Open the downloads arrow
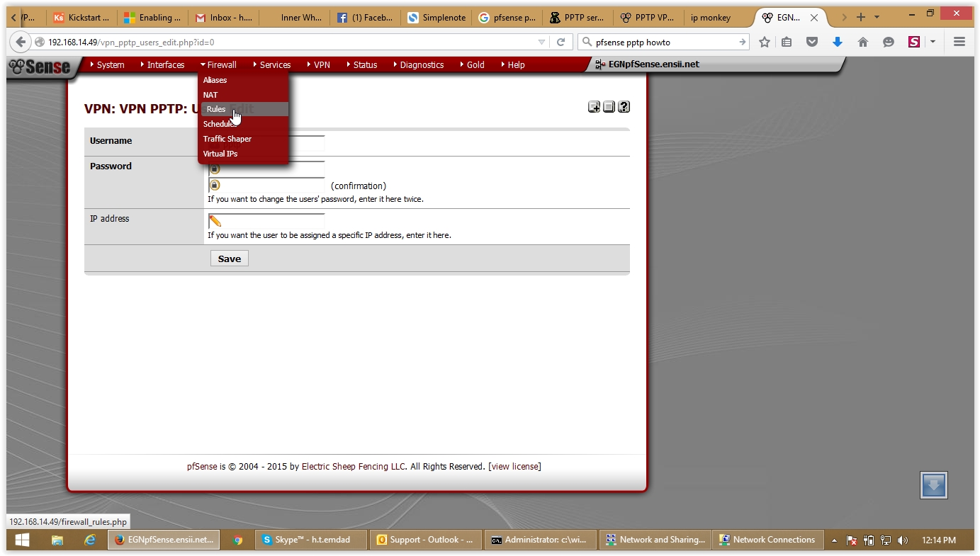This screenshot has height=556, width=980. (x=838, y=42)
